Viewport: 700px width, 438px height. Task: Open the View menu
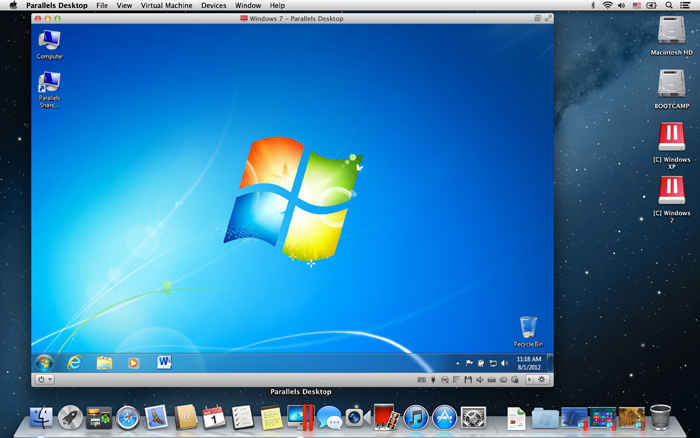pyautogui.click(x=124, y=5)
